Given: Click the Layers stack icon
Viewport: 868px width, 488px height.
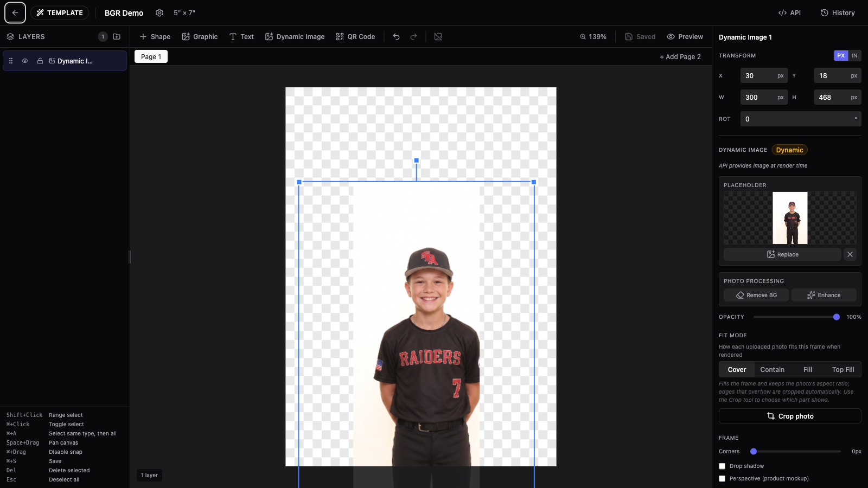Looking at the screenshot, I should coord(10,37).
